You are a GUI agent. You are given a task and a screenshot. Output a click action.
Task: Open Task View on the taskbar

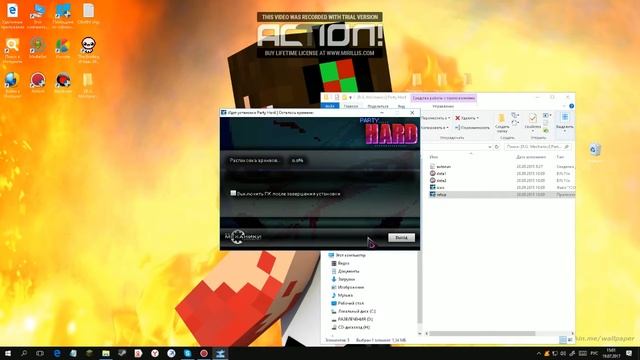[40, 353]
